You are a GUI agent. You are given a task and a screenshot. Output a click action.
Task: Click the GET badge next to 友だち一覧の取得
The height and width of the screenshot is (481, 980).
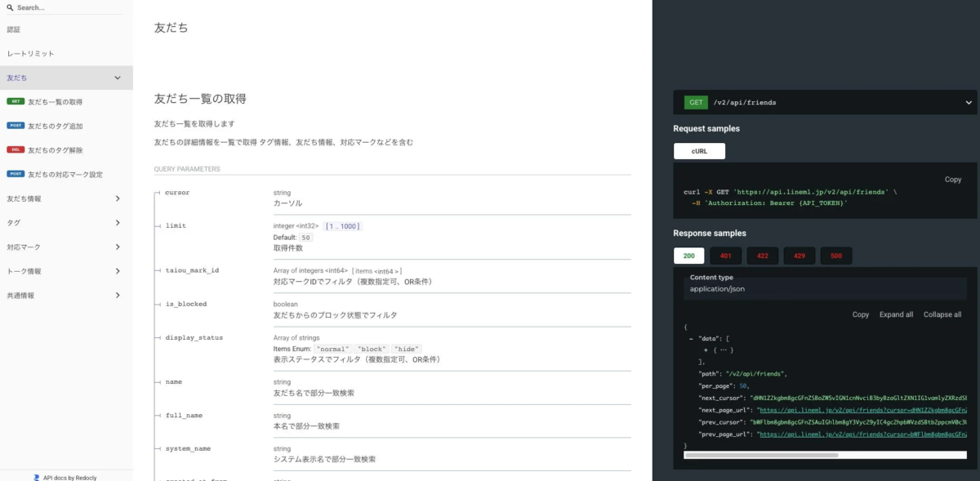point(16,101)
